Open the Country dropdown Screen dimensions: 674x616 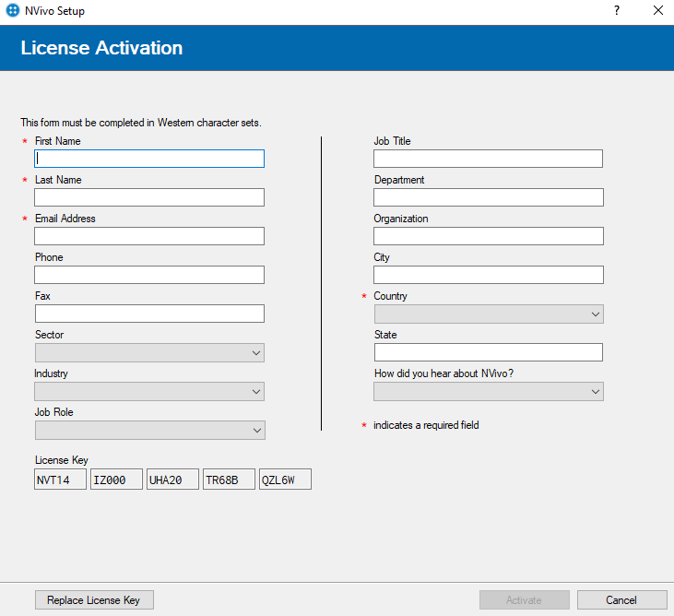(489, 314)
